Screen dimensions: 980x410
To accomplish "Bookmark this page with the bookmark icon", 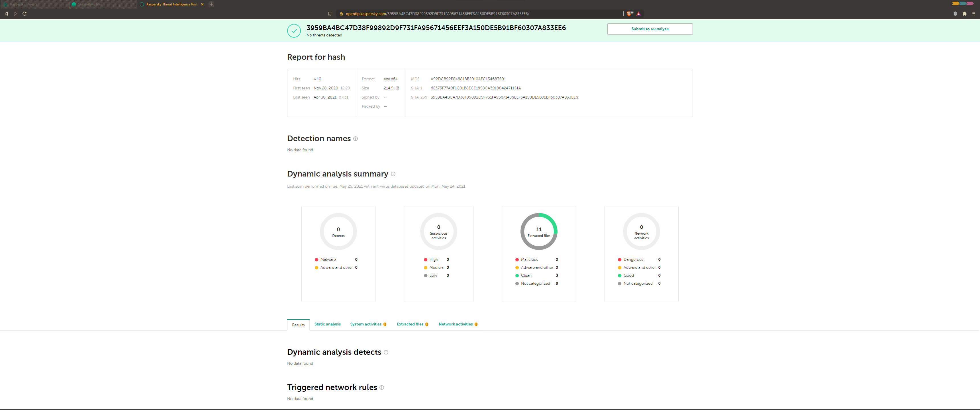I will tap(330, 14).
